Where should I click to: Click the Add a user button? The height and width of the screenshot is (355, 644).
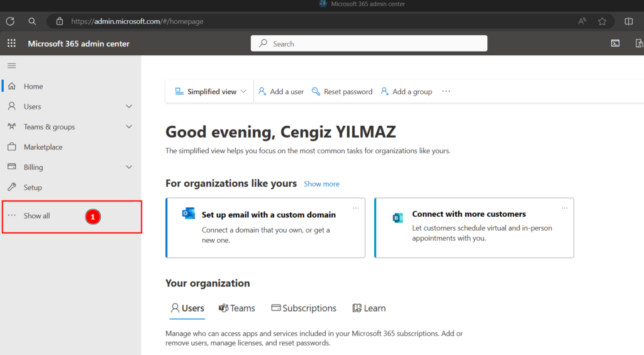pos(281,92)
